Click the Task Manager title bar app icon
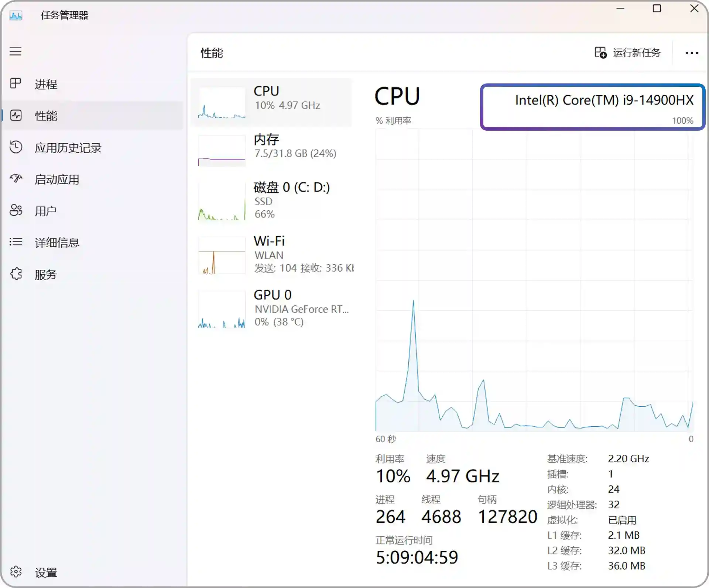 pyautogui.click(x=16, y=16)
